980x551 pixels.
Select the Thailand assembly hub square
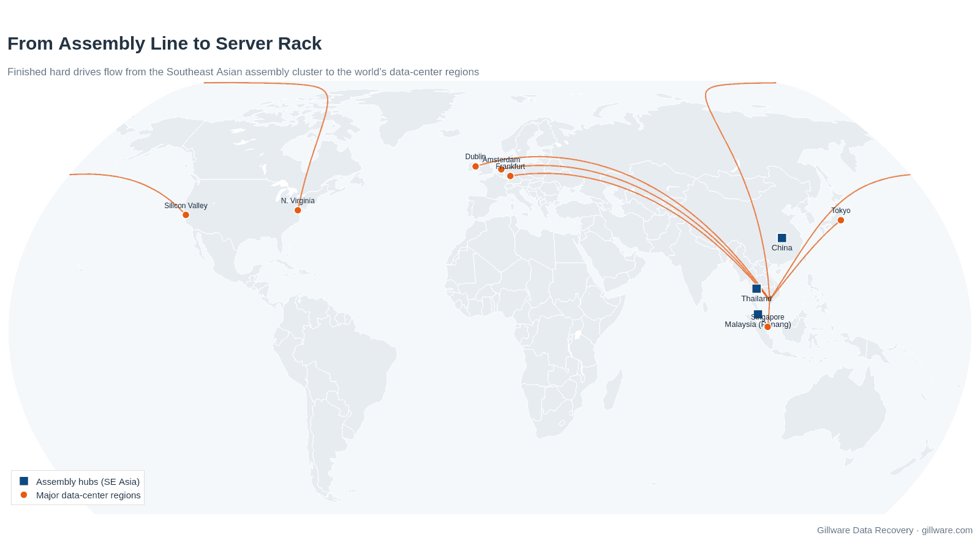click(756, 289)
